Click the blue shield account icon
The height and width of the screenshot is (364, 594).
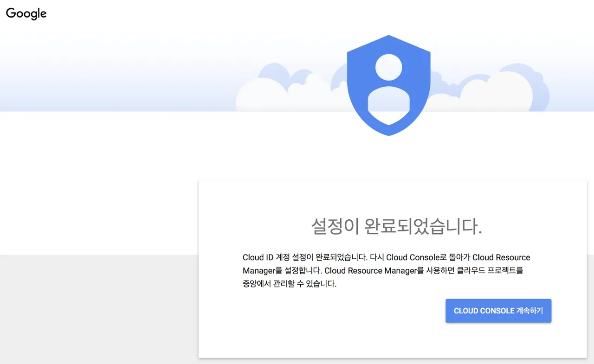pyautogui.click(x=388, y=85)
